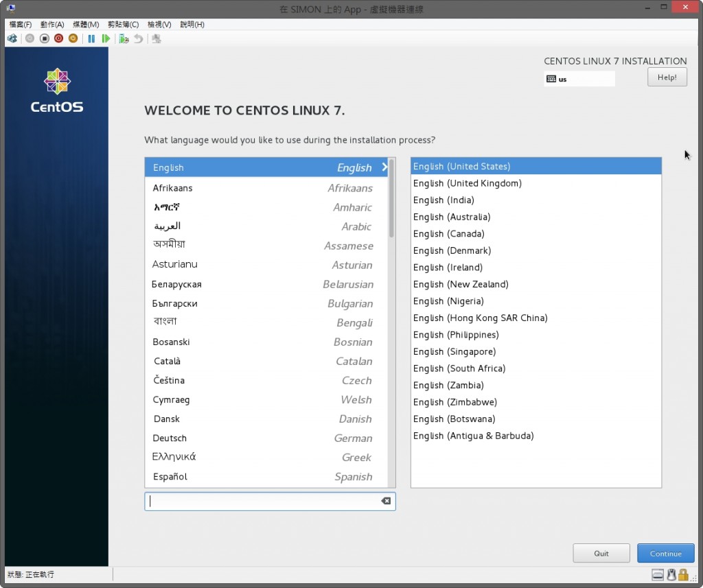Click the orange Save state icon

coord(73,38)
